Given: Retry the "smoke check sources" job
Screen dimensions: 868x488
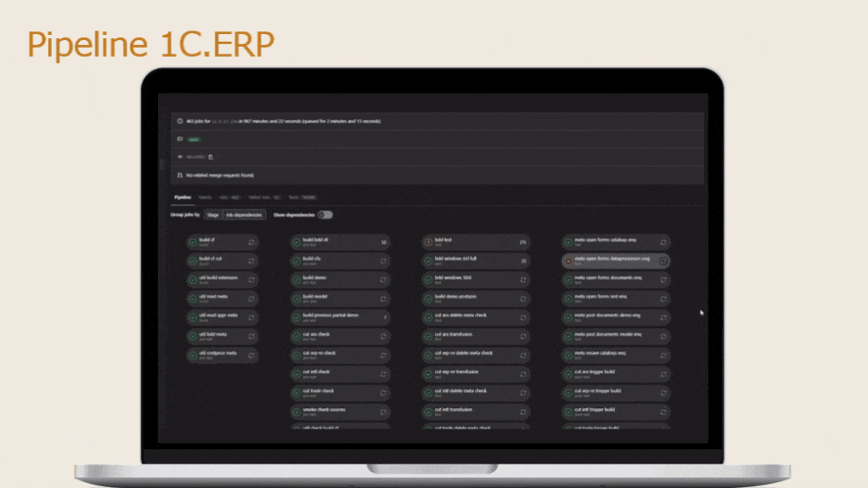Looking at the screenshot, I should [x=383, y=411].
